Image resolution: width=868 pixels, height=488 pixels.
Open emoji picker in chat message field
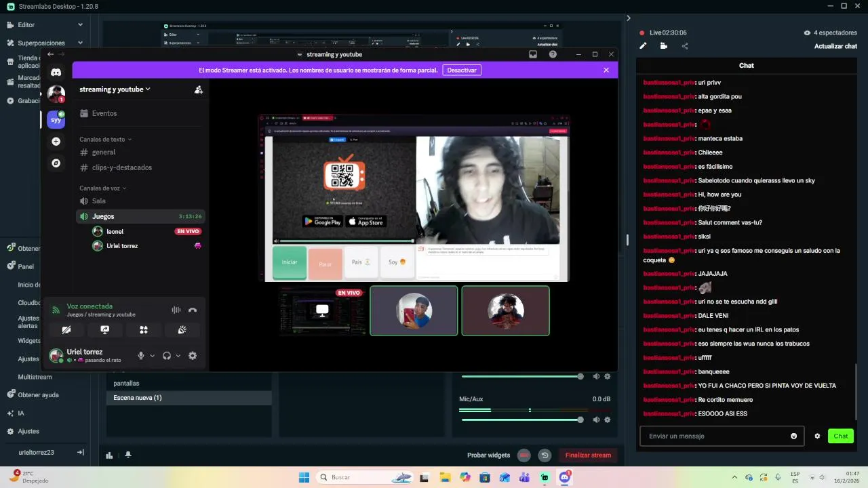[794, 436]
